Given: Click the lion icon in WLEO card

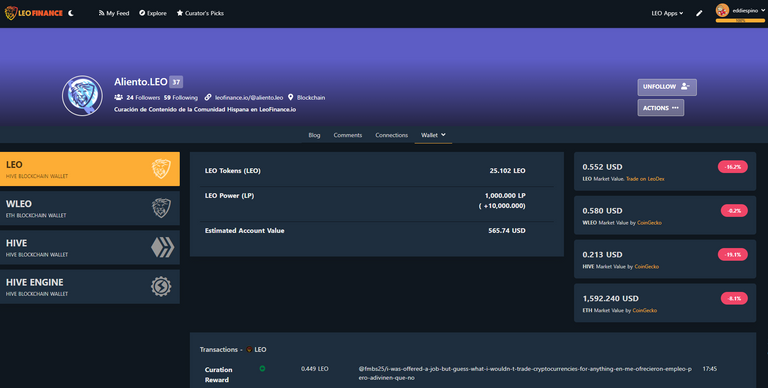Looking at the screenshot, I should click(x=161, y=208).
